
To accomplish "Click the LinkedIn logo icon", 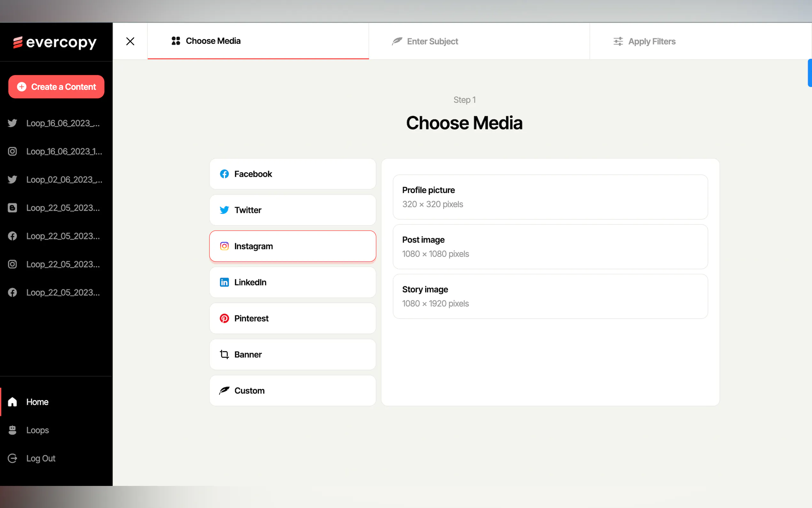I will tap(224, 282).
